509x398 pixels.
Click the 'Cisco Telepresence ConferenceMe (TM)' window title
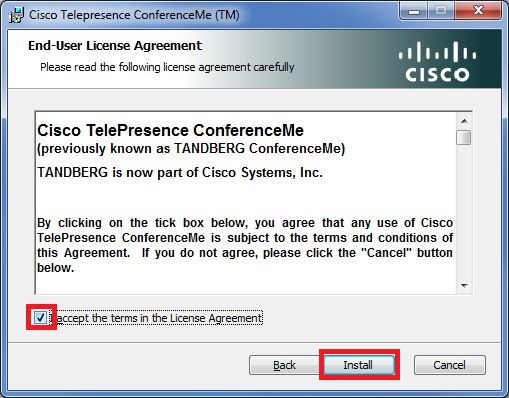click(134, 15)
